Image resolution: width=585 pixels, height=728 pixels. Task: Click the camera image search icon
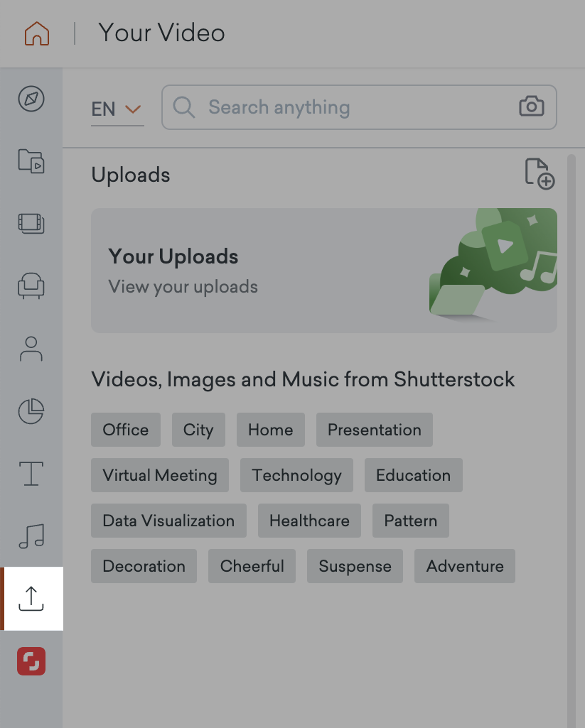(532, 107)
